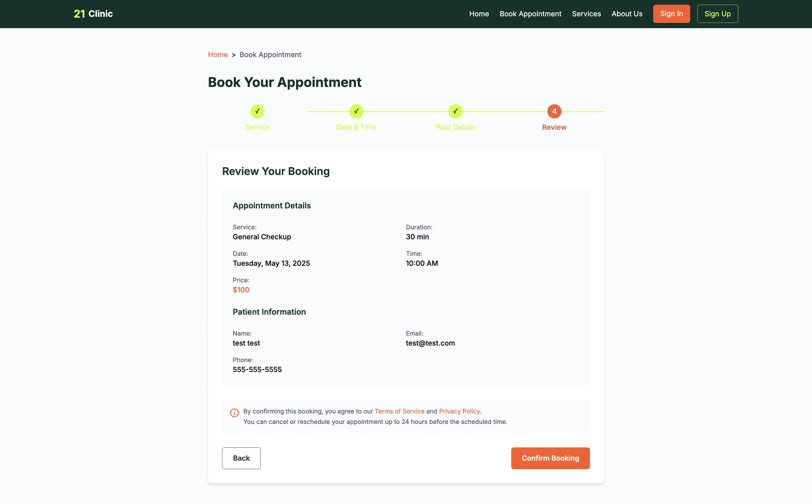The height and width of the screenshot is (504, 812).
Task: Open Home from the navigation bar
Action: pos(479,14)
